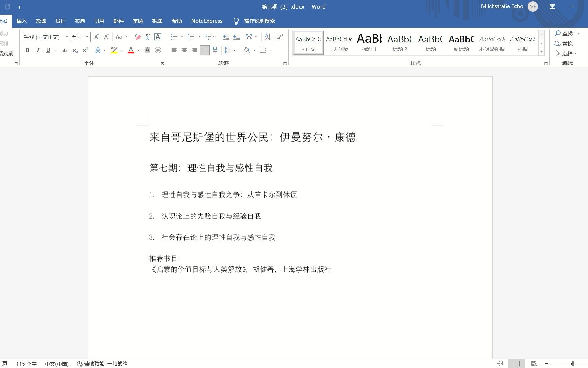588x368 pixels.
Task: Apply character border icon
Action: [158, 37]
